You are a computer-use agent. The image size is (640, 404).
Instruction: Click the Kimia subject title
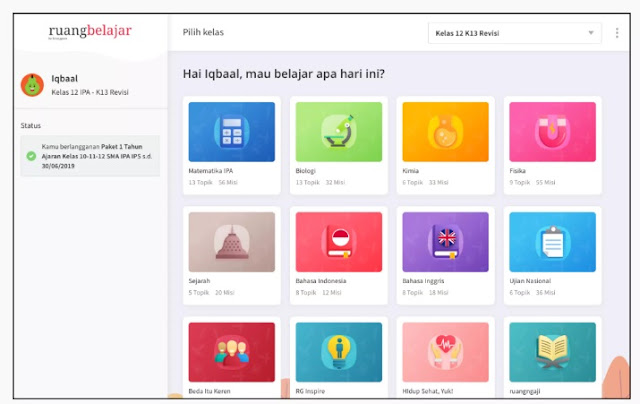pyautogui.click(x=411, y=171)
